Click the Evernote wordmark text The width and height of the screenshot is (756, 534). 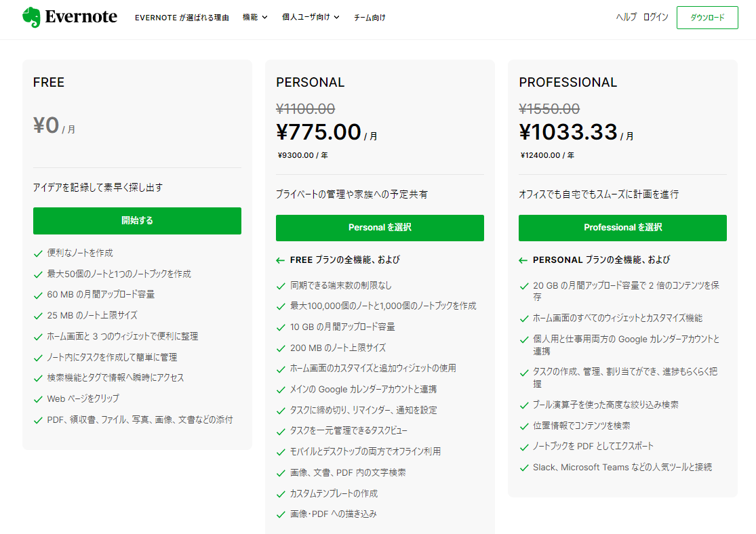pos(81,17)
